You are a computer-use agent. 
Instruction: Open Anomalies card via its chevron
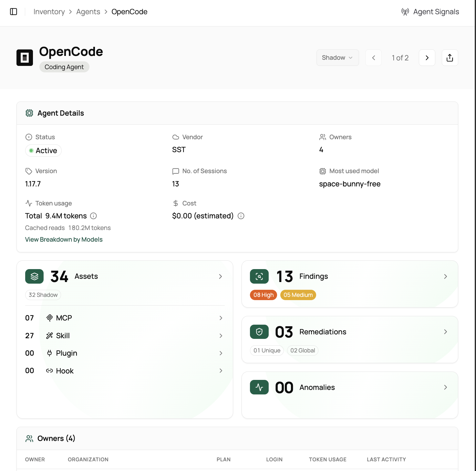446,387
